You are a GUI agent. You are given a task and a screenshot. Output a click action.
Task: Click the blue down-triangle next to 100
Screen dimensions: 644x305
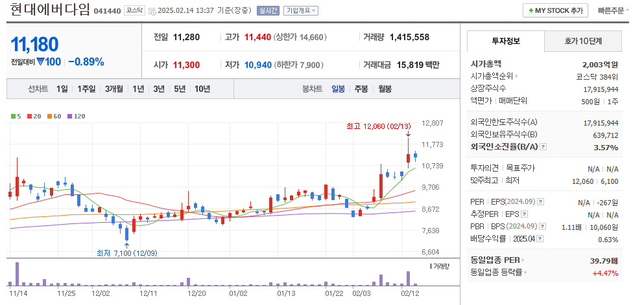pyautogui.click(x=40, y=62)
